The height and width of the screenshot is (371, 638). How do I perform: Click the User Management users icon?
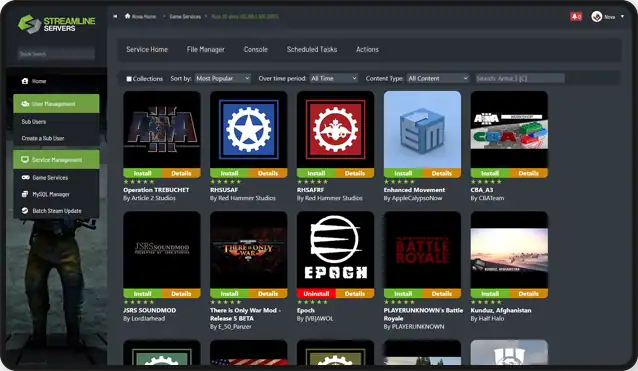(25, 104)
